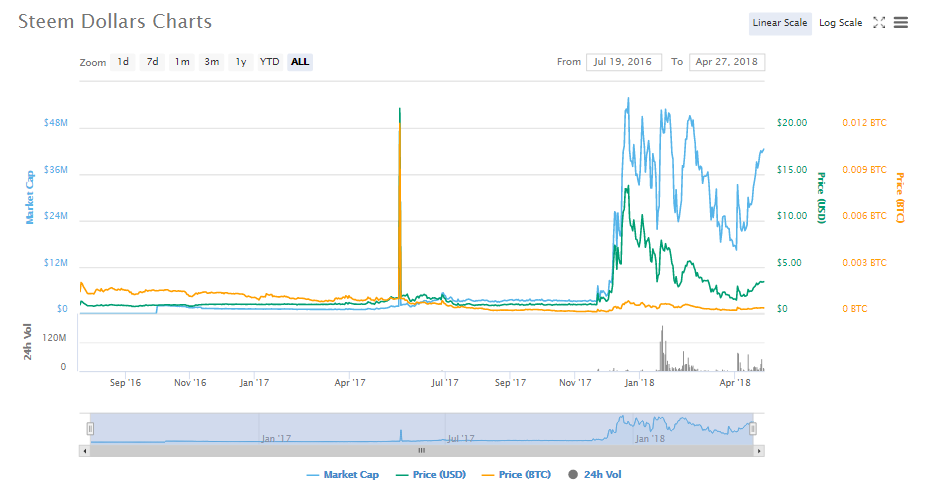Switch to Log Scale
The height and width of the screenshot is (488, 945).
click(841, 23)
